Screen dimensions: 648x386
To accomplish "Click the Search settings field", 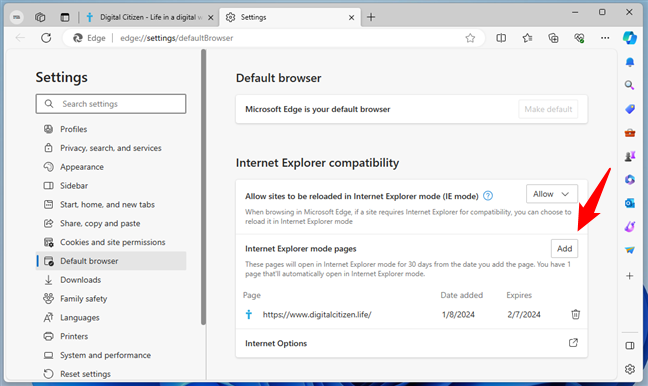I will tap(111, 104).
